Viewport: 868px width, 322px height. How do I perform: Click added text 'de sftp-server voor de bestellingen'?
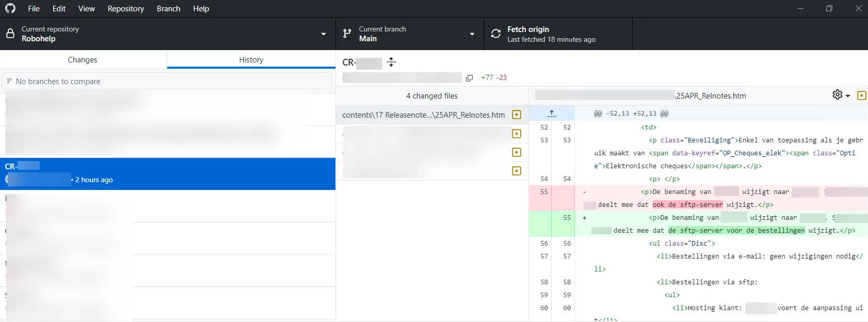click(x=736, y=231)
